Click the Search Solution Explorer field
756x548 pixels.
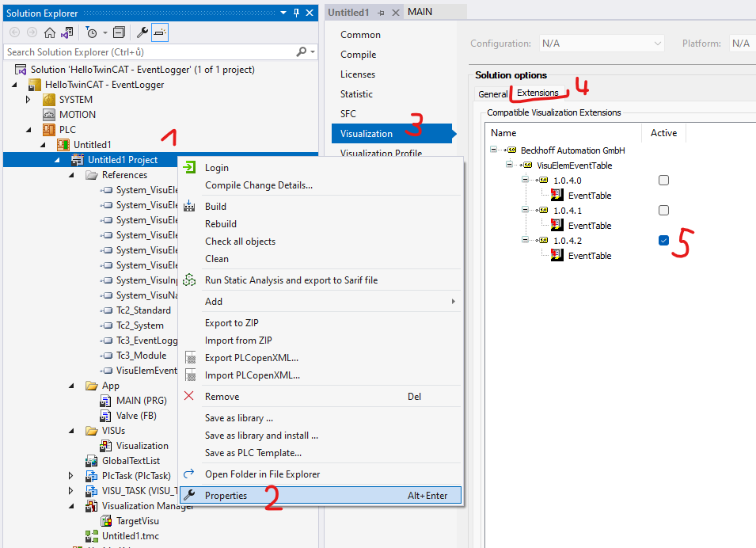(x=149, y=51)
